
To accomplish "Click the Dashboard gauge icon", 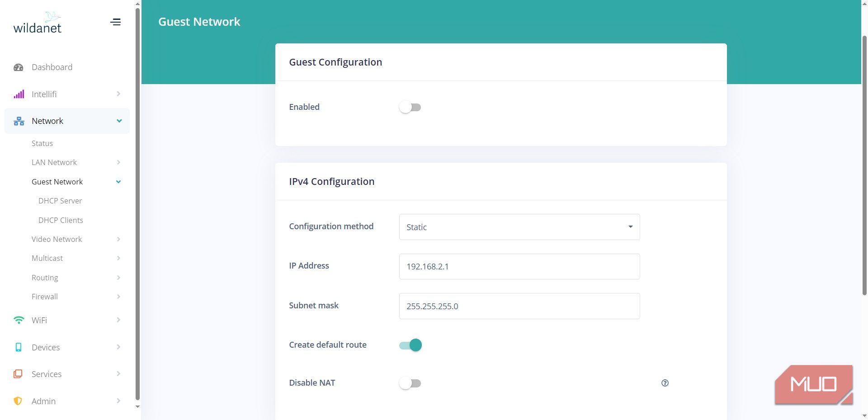I will point(19,67).
